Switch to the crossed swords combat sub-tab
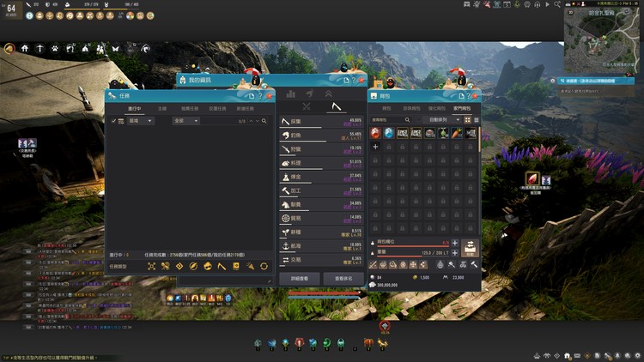 click(x=307, y=106)
